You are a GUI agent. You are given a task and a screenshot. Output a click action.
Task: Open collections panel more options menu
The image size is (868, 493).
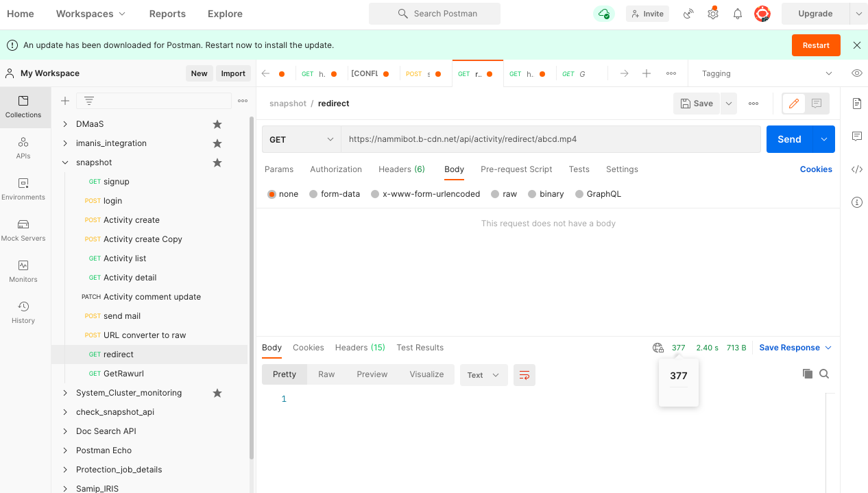[243, 101]
